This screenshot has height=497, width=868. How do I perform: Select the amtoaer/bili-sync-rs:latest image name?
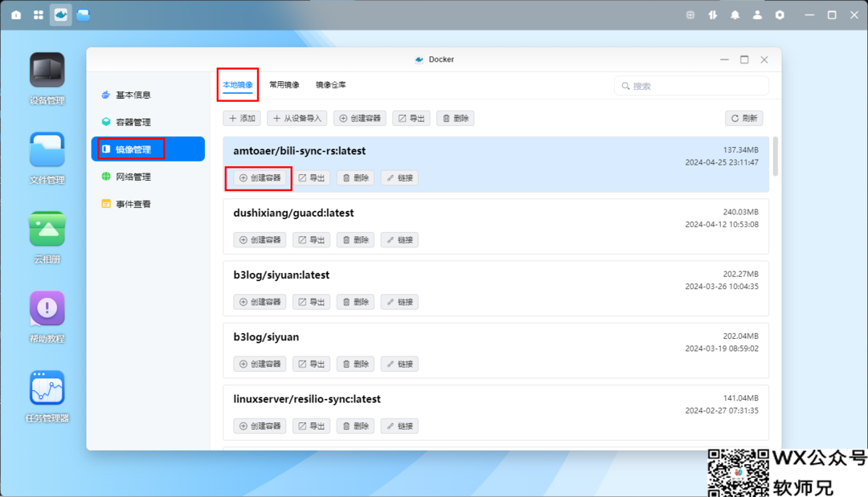(300, 151)
